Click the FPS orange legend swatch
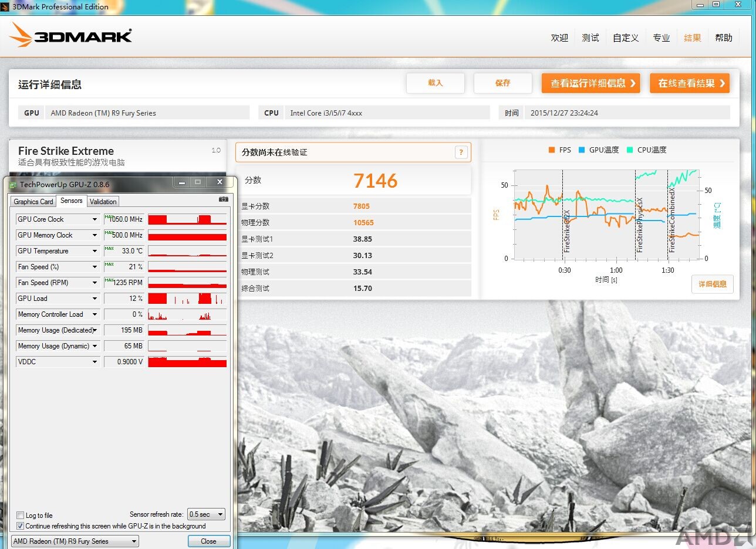Image resolution: width=756 pixels, height=549 pixels. pyautogui.click(x=552, y=150)
